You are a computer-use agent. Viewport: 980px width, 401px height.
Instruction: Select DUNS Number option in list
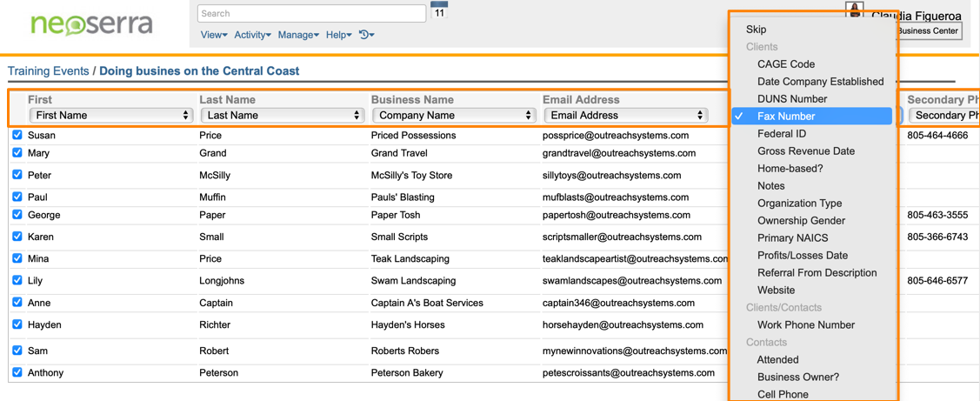pyautogui.click(x=791, y=99)
